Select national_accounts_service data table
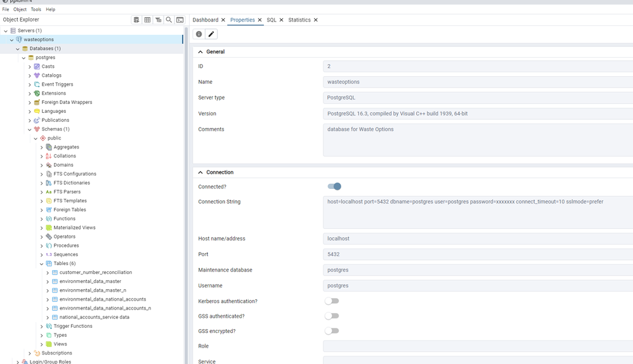 pos(95,317)
